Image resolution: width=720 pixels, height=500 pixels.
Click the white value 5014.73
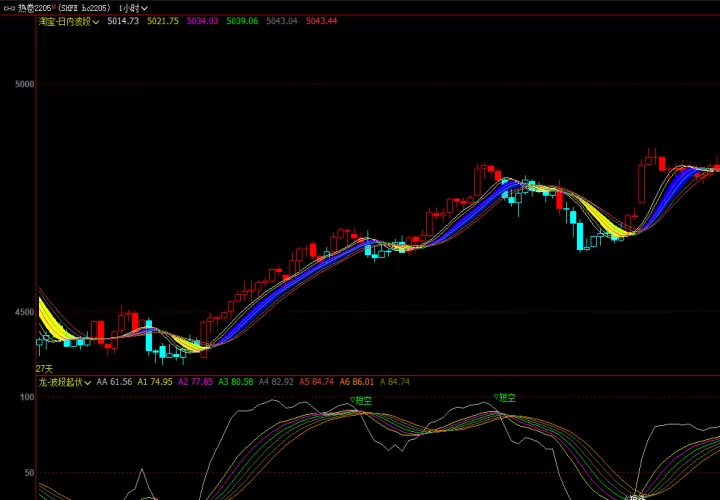click(x=123, y=21)
